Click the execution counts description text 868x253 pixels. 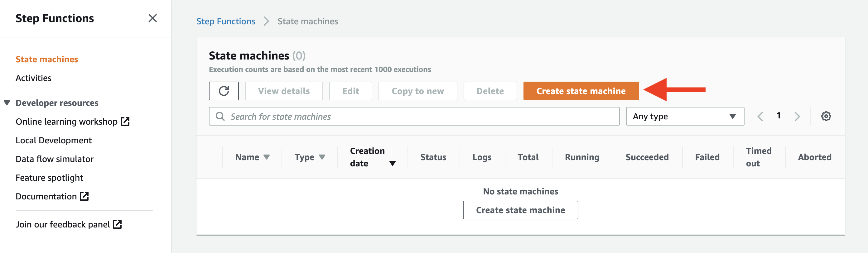coord(320,69)
